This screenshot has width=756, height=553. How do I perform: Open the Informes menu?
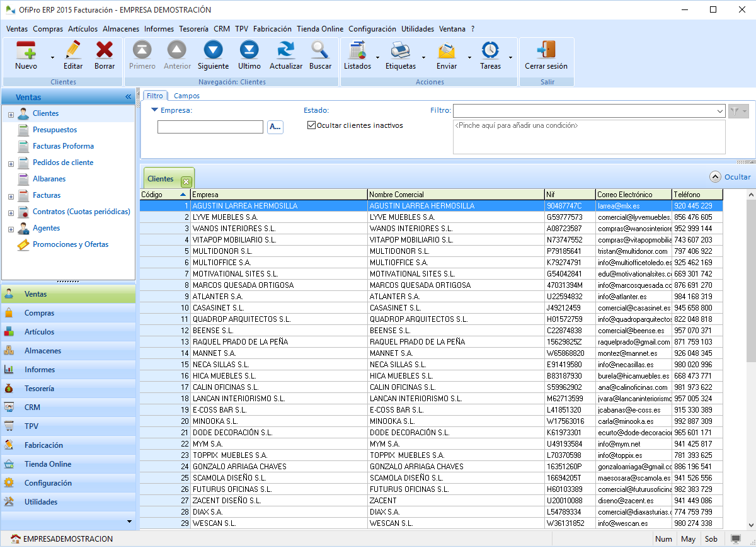pyautogui.click(x=159, y=29)
